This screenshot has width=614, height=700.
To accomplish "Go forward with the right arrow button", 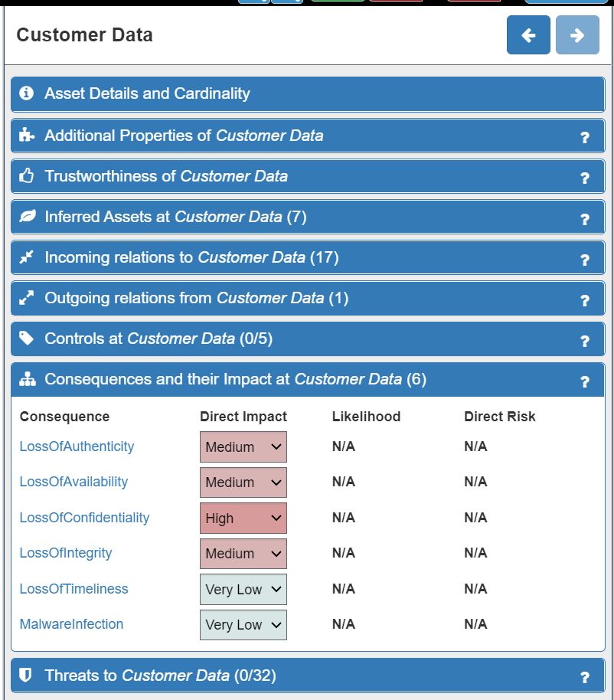I will coord(577,34).
